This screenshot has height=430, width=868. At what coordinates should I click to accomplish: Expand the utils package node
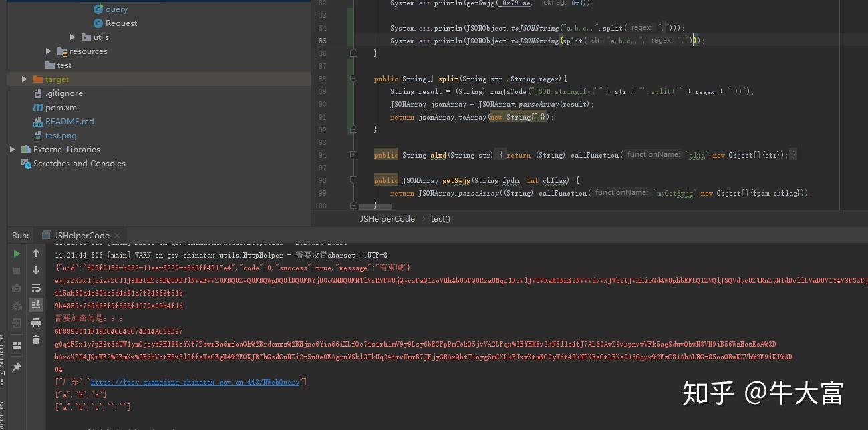click(73, 37)
